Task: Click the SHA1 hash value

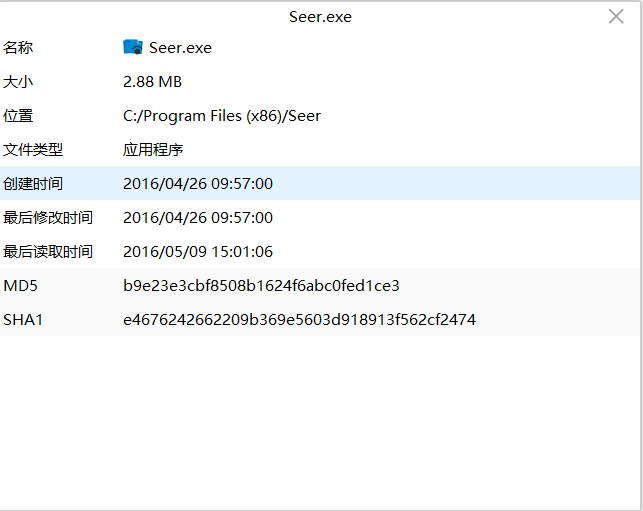Action: pyautogui.click(x=299, y=319)
